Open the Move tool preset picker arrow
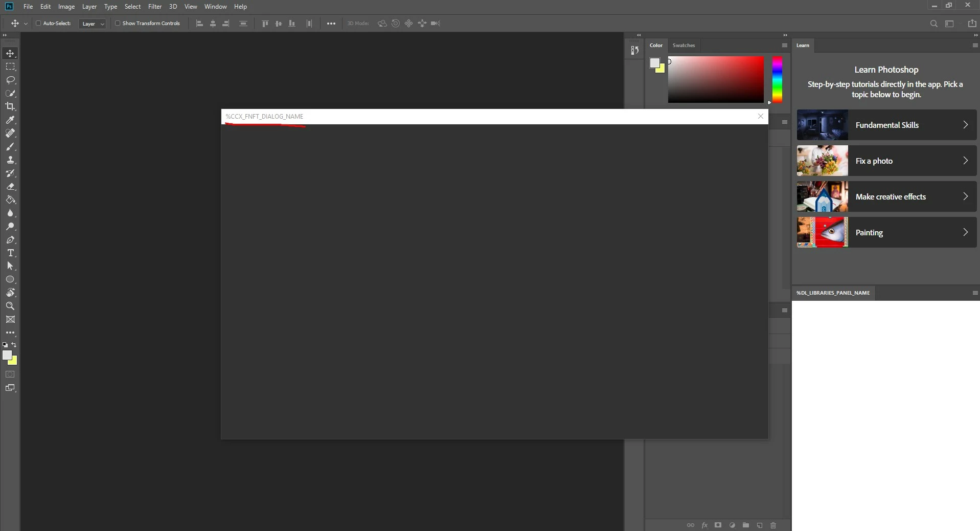Viewport: 980px width, 531px height. coord(26,24)
